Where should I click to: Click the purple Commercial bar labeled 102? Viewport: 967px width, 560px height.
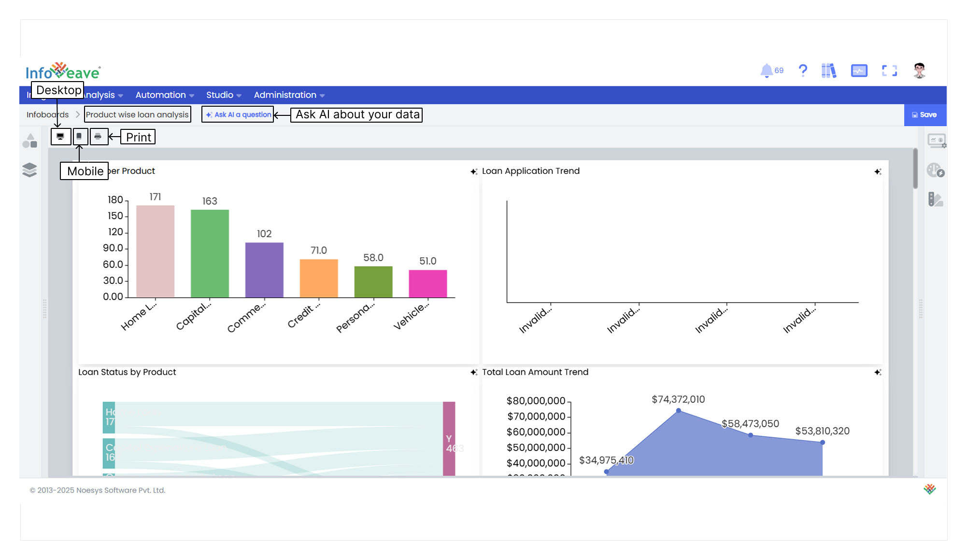coord(264,270)
